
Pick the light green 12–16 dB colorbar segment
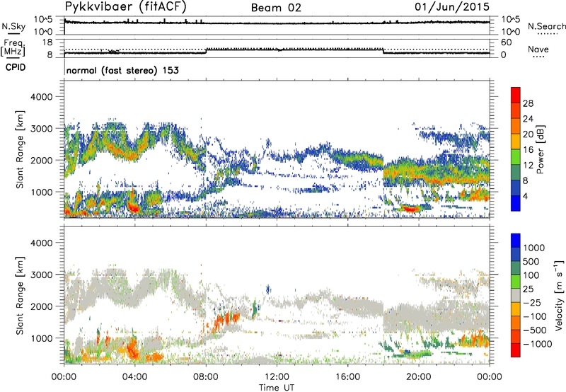[x=516, y=156]
